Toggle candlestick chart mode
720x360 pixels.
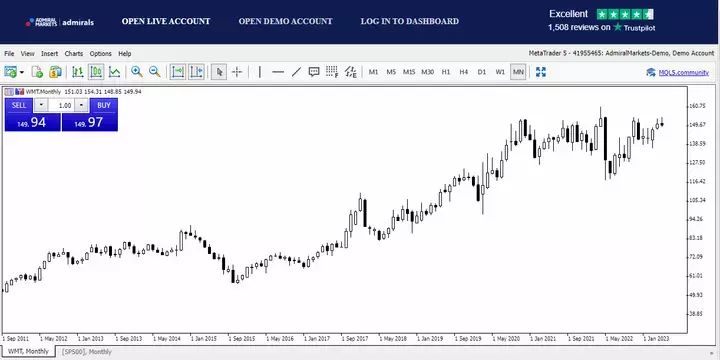click(96, 72)
